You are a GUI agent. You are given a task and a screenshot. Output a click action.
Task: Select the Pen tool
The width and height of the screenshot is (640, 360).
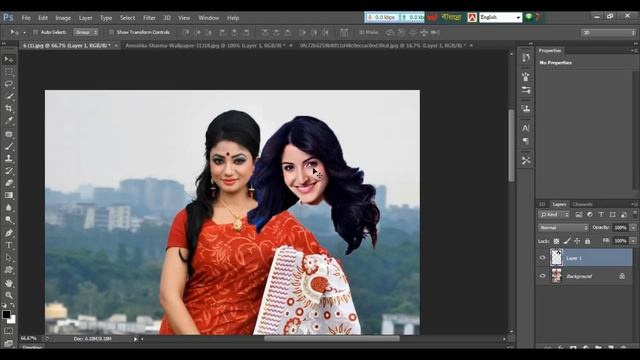9,233
